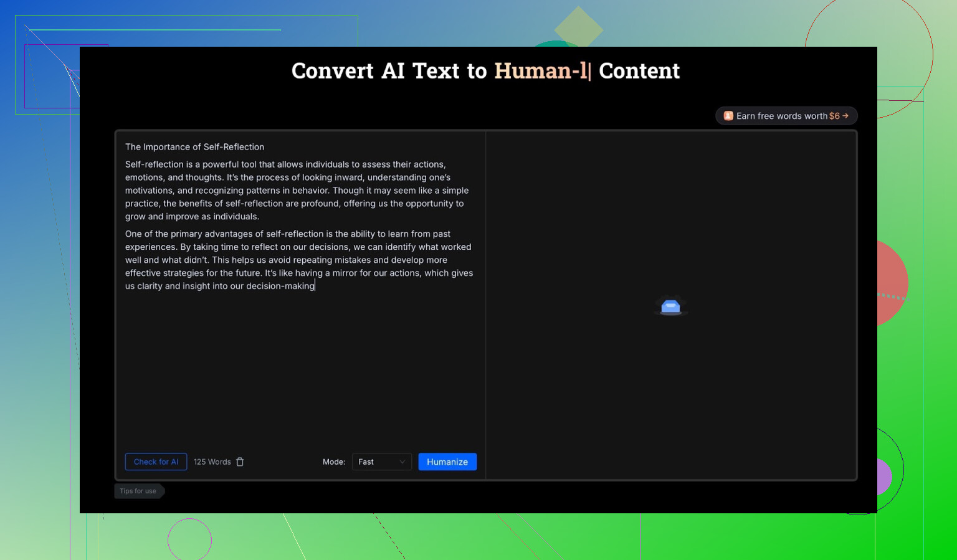
Task: Click the orange arrow in Earn badge
Action: [x=845, y=116]
